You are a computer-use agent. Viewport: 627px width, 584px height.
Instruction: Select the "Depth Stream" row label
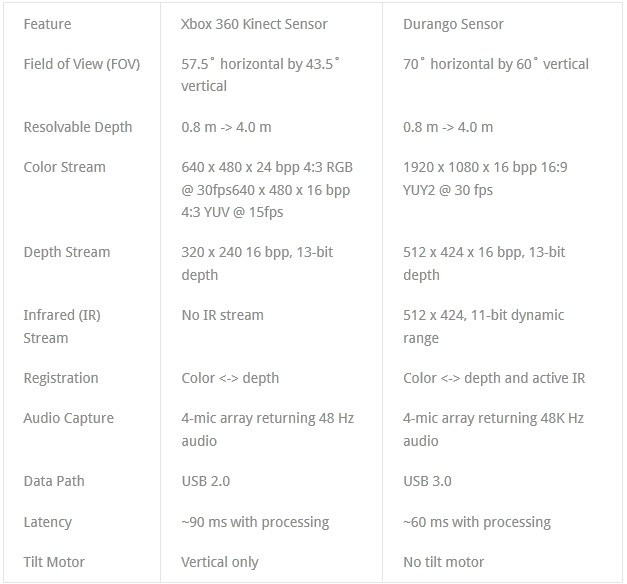tap(67, 252)
